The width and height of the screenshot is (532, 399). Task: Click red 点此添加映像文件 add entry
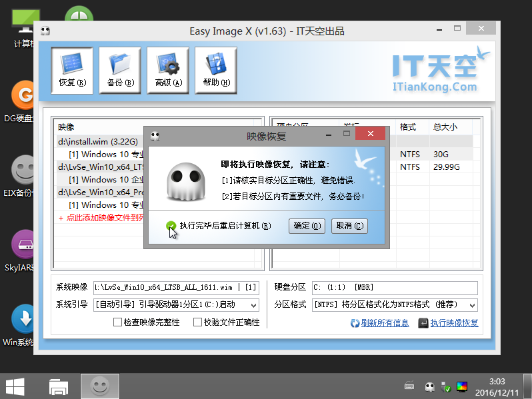[101, 218]
